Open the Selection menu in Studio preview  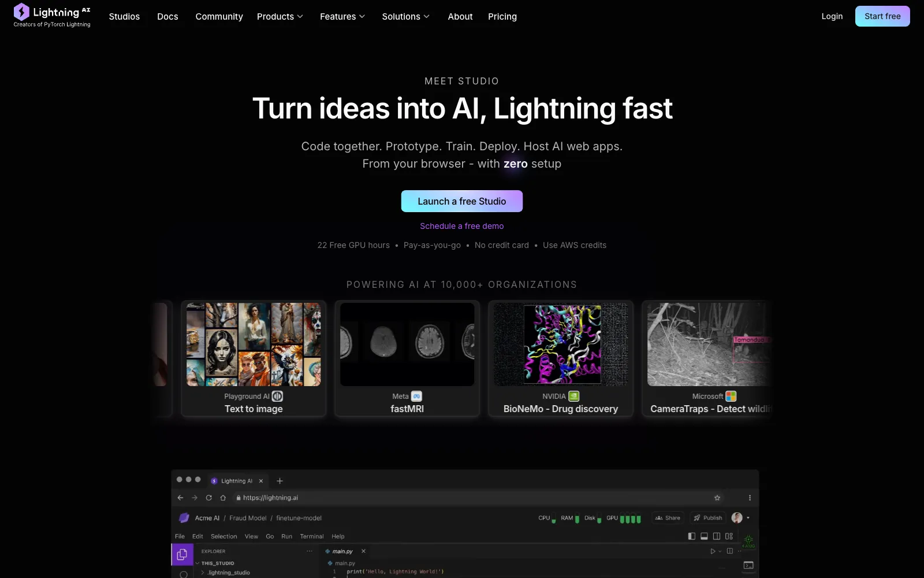(223, 536)
